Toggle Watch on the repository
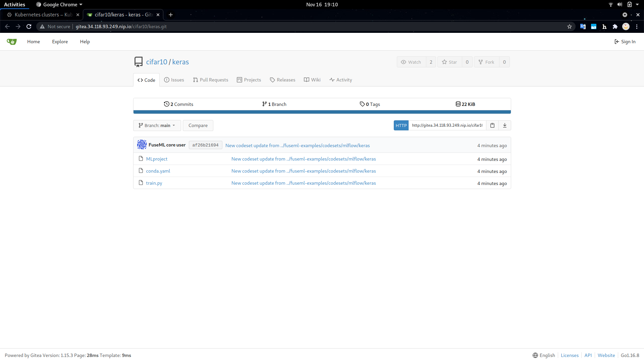This screenshot has width=644, height=362. point(411,62)
